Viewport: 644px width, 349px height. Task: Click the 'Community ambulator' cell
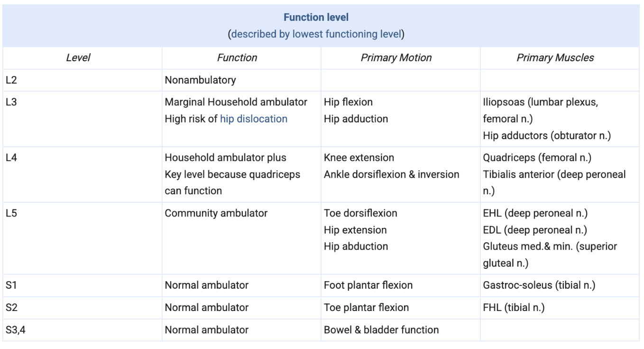(x=216, y=213)
